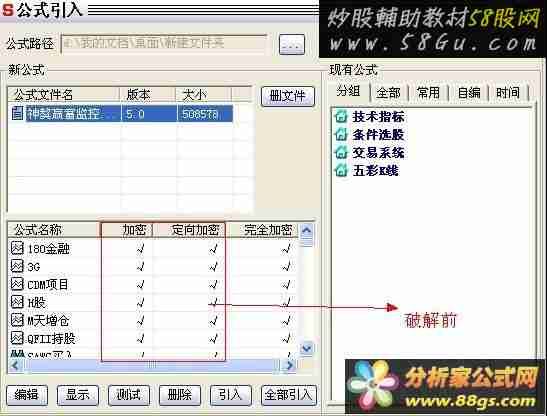Click the 删文件 button
Image resolution: width=547 pixels, height=416 pixels.
click(288, 96)
